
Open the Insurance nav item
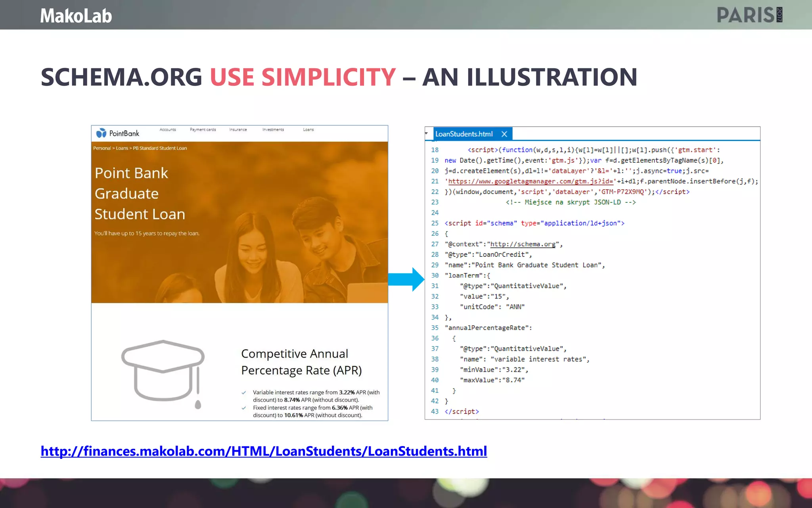[x=238, y=130]
